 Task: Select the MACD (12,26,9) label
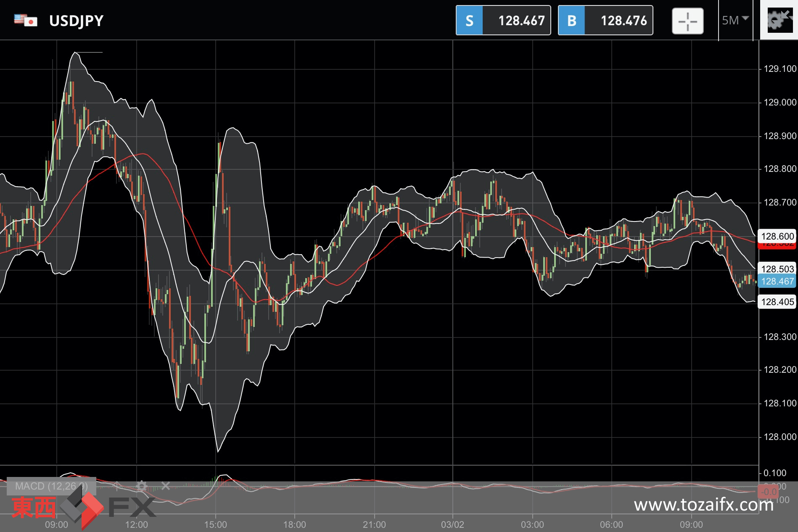pyautogui.click(x=51, y=486)
